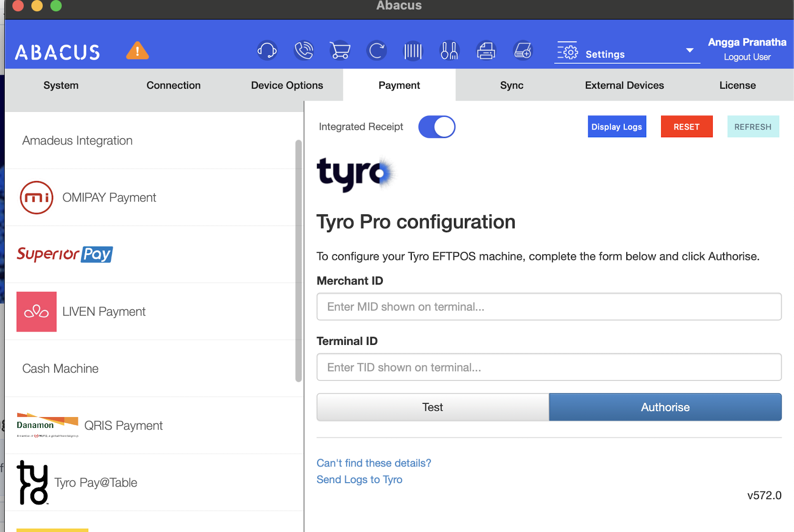Image resolution: width=794 pixels, height=532 pixels.
Task: Focus the Merchant ID input field
Action: [x=549, y=307]
